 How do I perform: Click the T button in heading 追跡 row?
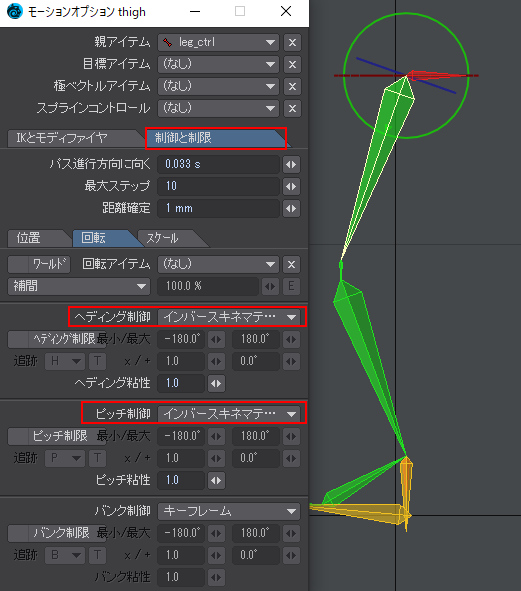[97, 361]
